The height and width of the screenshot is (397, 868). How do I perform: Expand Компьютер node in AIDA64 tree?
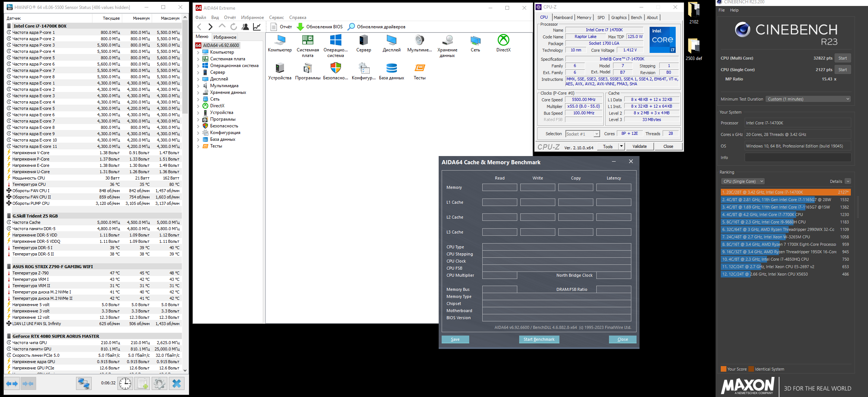(x=198, y=53)
